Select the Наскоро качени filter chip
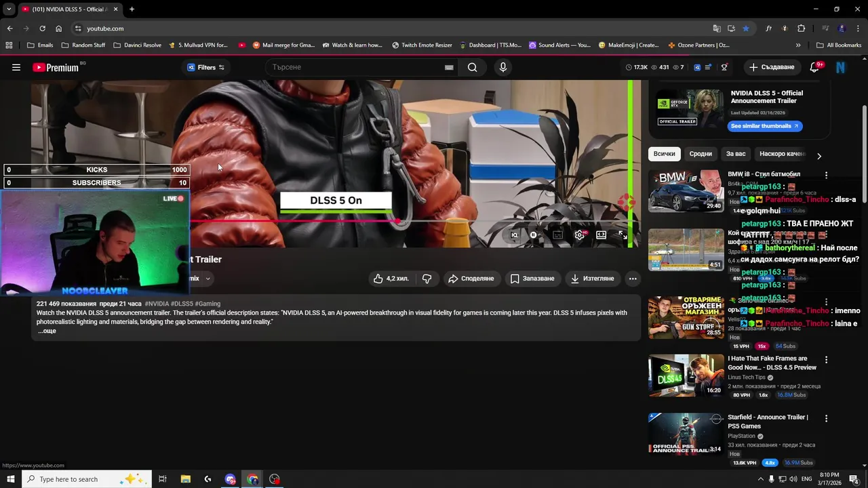 pos(782,154)
